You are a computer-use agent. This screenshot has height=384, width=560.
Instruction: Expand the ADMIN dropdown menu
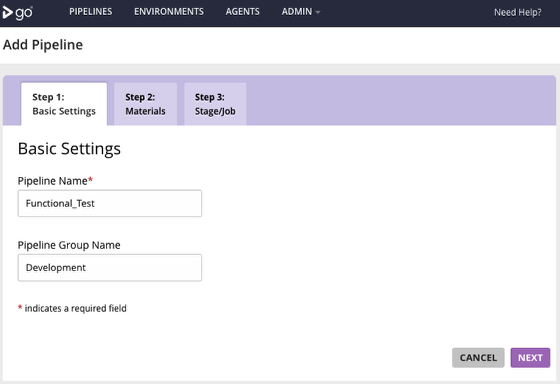tap(301, 12)
